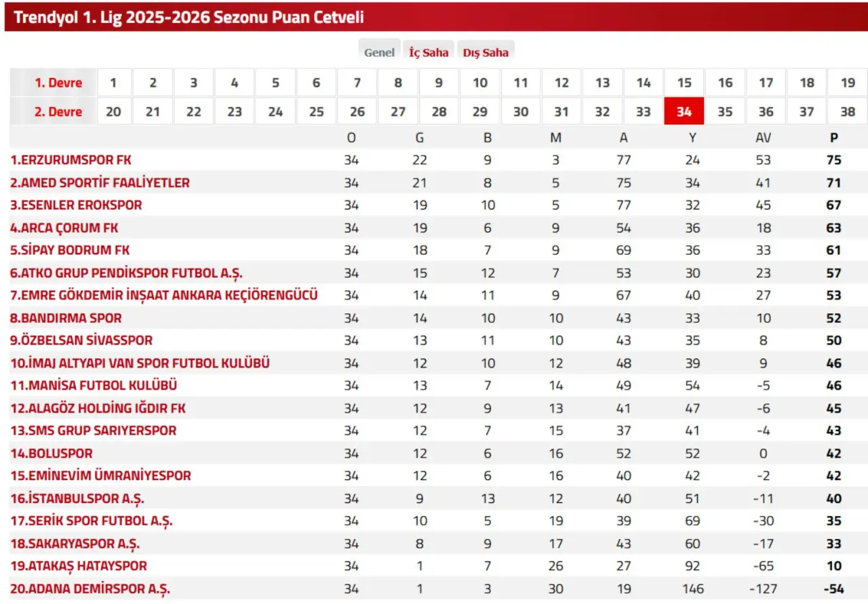Image resolution: width=868 pixels, height=604 pixels.
Task: Choose week 20 in 2. Devre row
Action: [113, 112]
